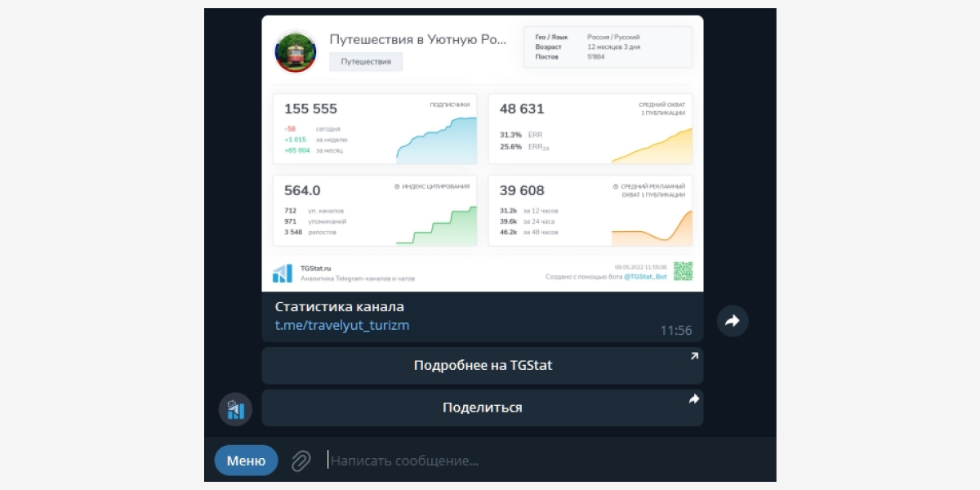980x490 pixels.
Task: Open the bot Меню button
Action: (246, 461)
